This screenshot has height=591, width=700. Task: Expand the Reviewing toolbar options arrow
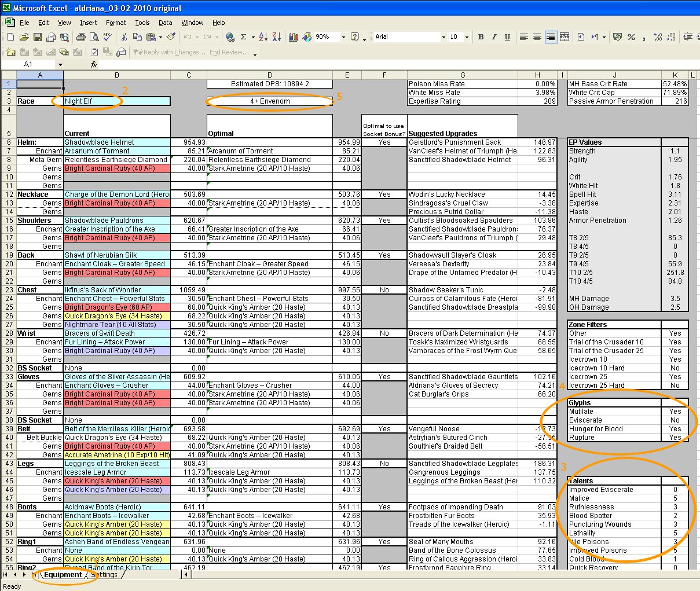(x=255, y=53)
